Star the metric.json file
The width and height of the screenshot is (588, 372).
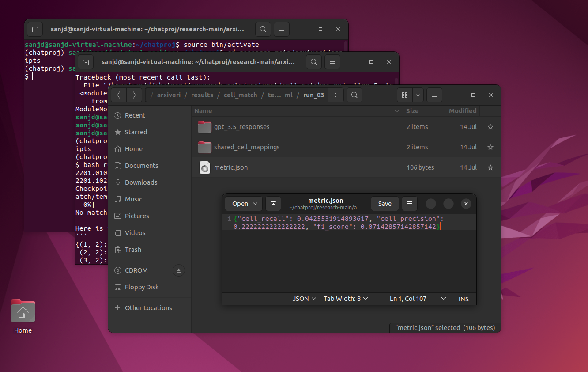[x=490, y=167]
